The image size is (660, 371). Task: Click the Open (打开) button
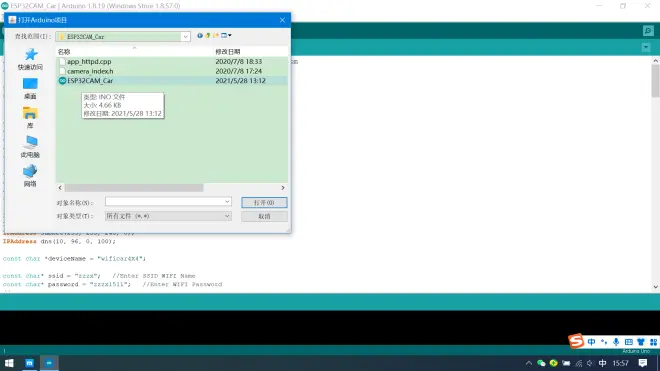click(264, 203)
